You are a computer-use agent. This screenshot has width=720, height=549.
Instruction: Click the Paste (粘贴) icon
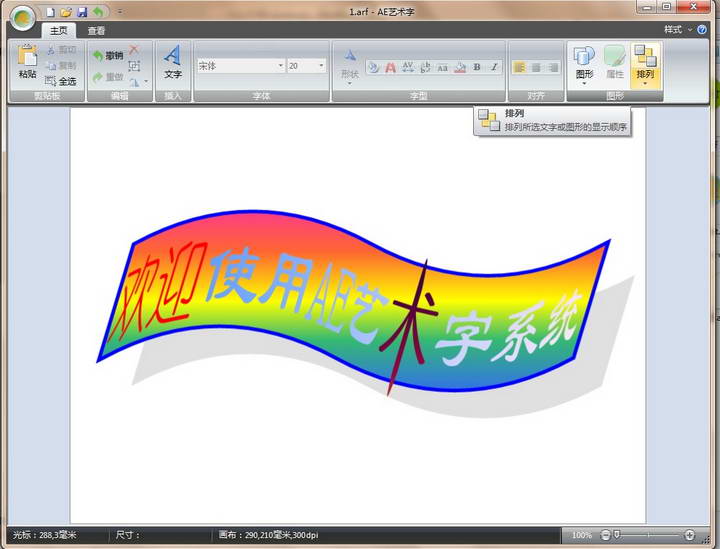pos(27,62)
